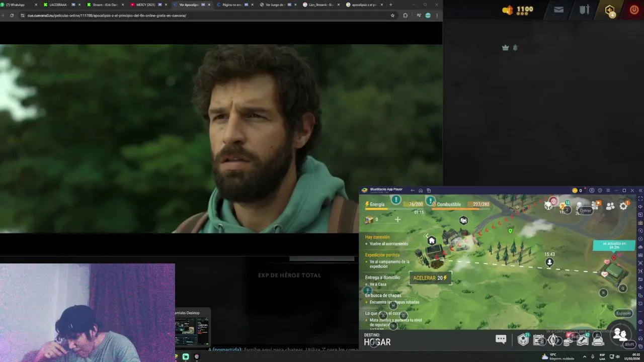This screenshot has width=644, height=362.
Task: Click the player marker showing 15:43
Action: pyautogui.click(x=549, y=262)
